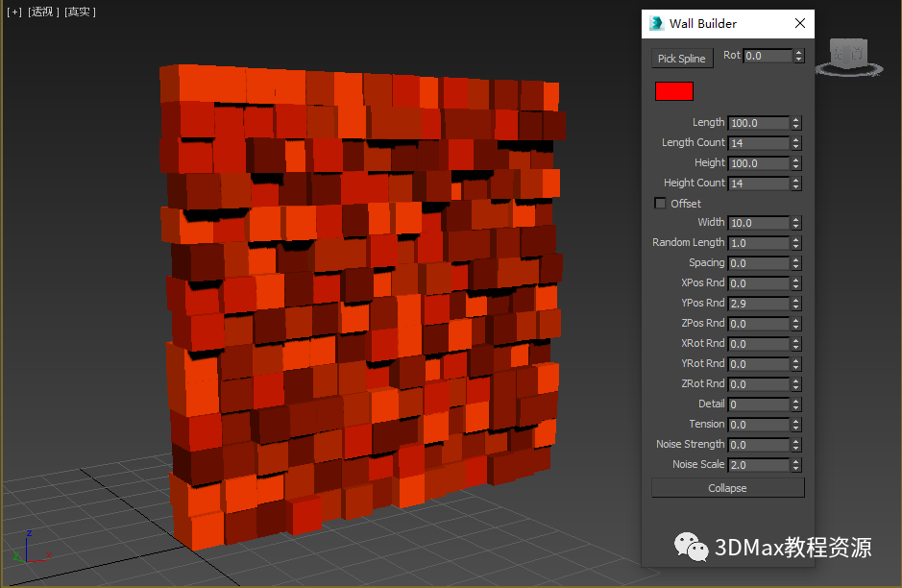Click the Rot spinner arrows

coord(798,56)
